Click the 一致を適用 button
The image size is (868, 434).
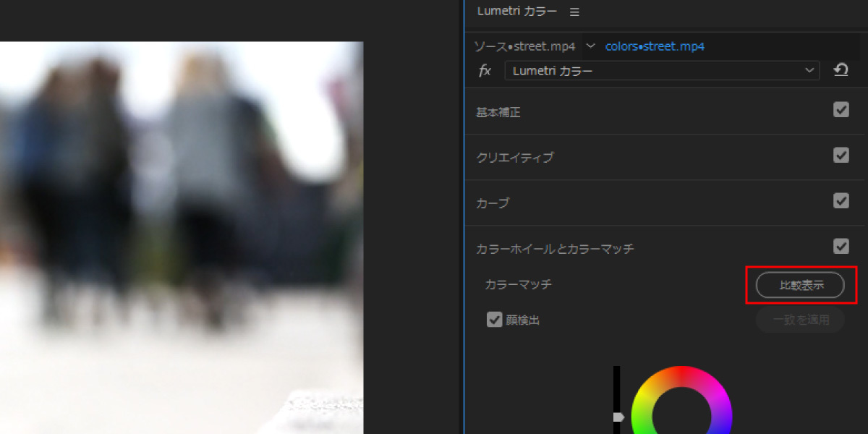click(800, 320)
